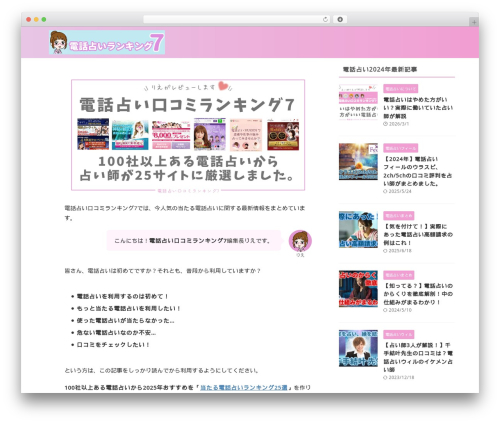Image resolution: width=500 pixels, height=423 pixels.
Task: Click the 電話占いランキング7 site logo
Action: point(107,42)
